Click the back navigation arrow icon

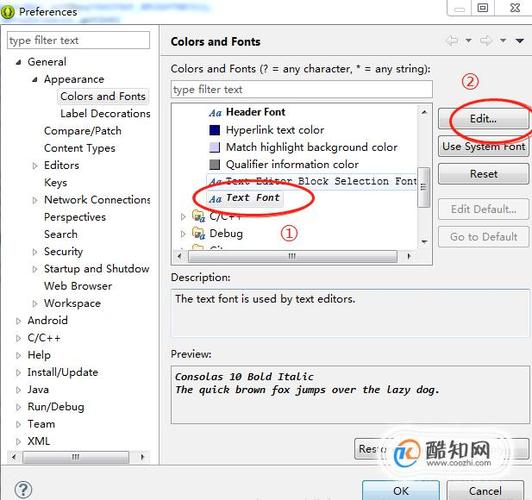click(451, 41)
